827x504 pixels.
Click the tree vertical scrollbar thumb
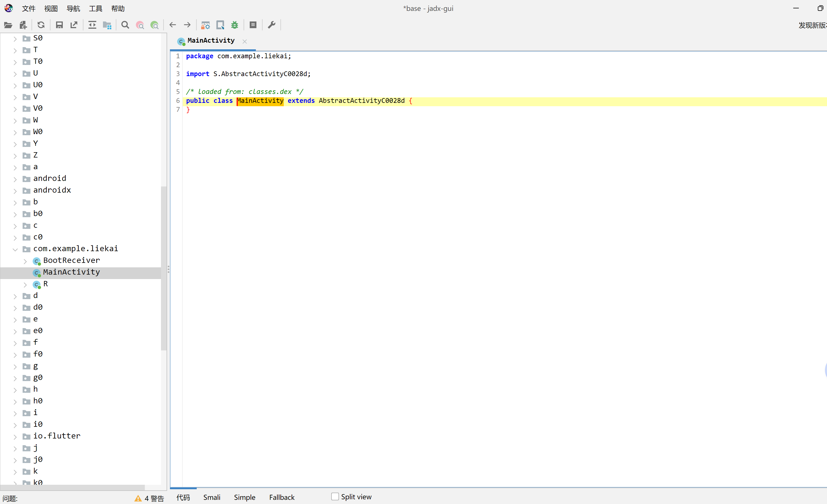click(164, 268)
